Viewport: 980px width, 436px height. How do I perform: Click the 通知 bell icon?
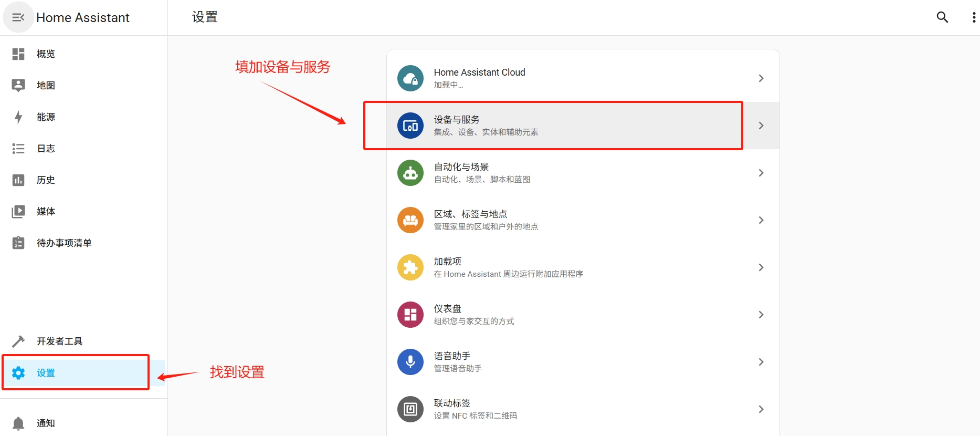pos(18,423)
